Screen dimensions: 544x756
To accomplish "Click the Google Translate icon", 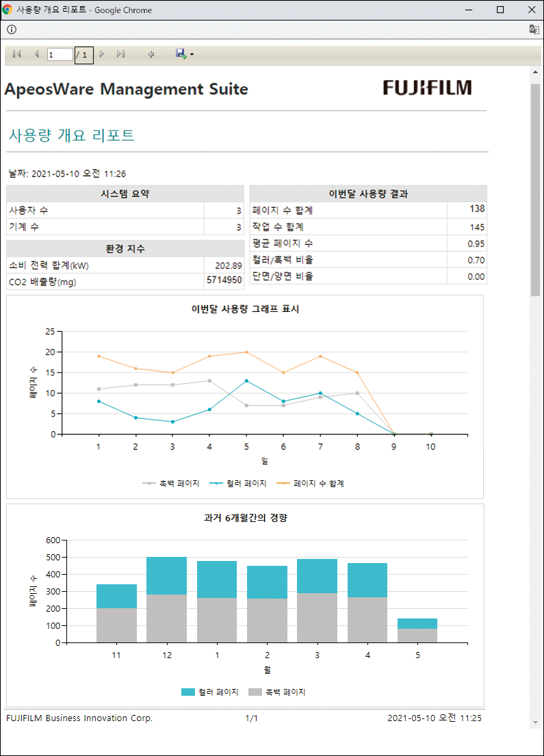I will tap(534, 29).
